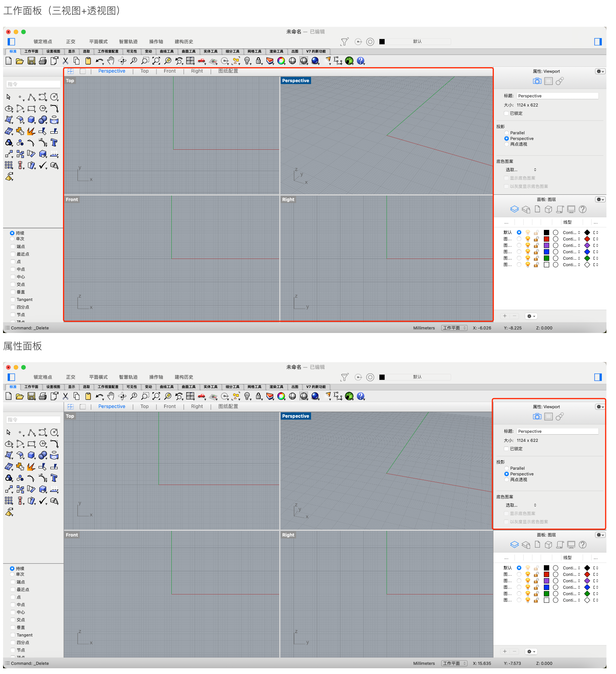Open 图纸配置 tab in lower screenshot

(x=228, y=406)
